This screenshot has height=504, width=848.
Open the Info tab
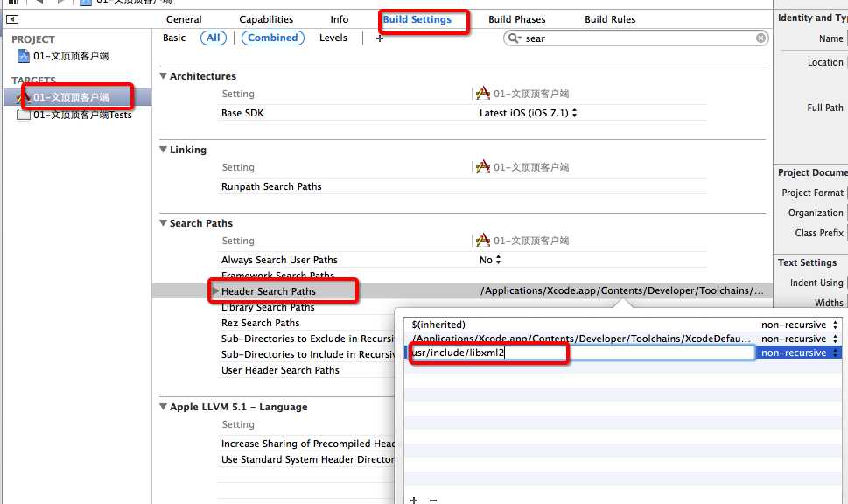click(339, 19)
